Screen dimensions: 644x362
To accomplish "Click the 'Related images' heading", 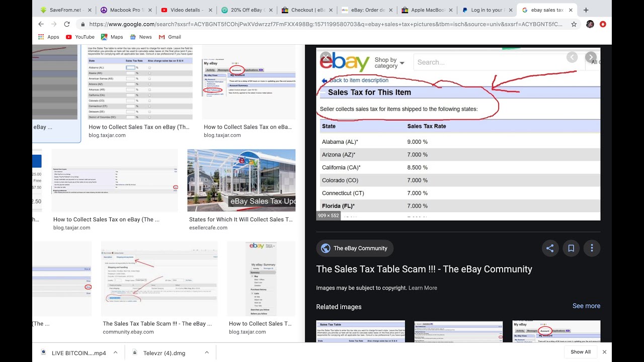I will click(x=339, y=307).
